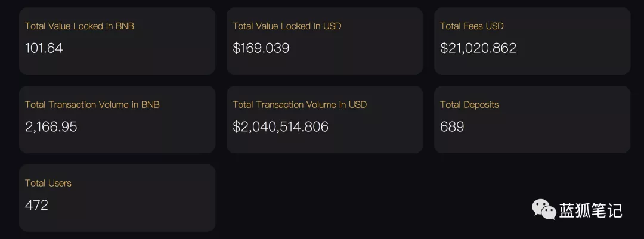Click the $169.039 value
Screen dimensions: 644x239
261,48
